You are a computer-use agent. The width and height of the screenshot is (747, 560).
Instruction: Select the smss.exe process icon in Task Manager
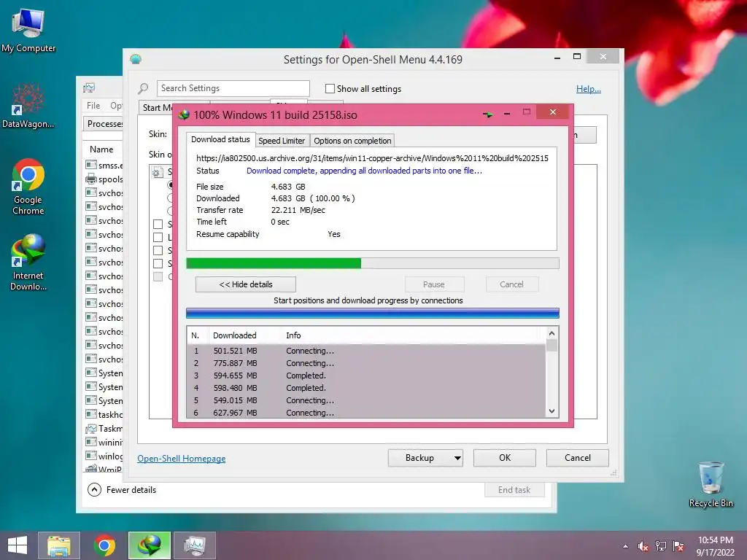(x=91, y=165)
